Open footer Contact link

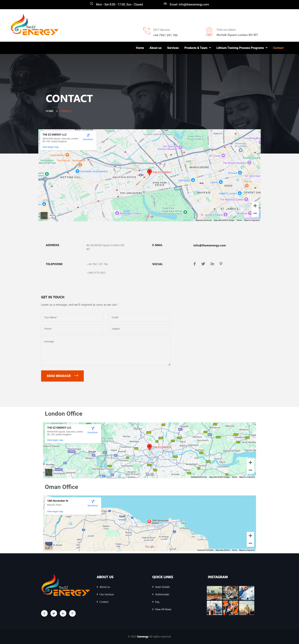coord(104,602)
